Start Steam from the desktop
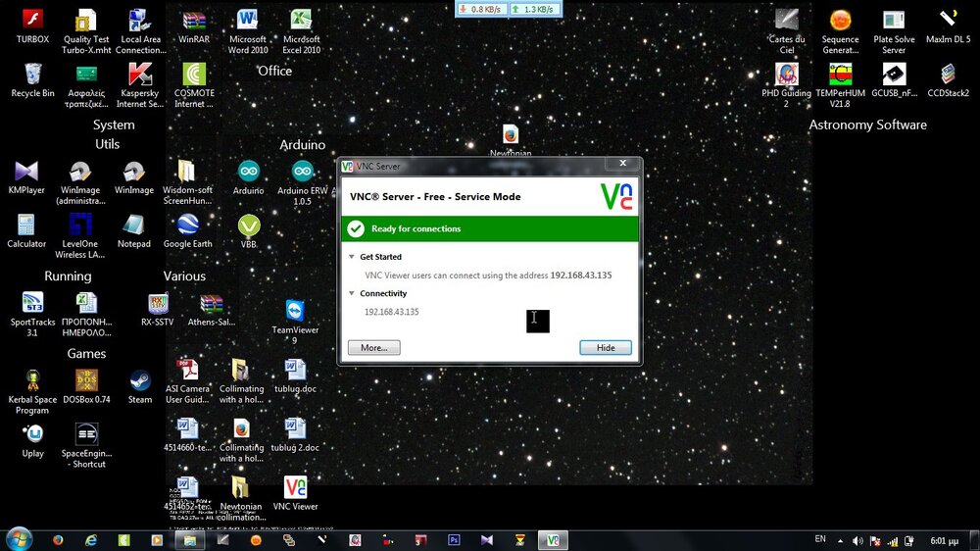Viewport: 980px width, 551px height. click(140, 381)
